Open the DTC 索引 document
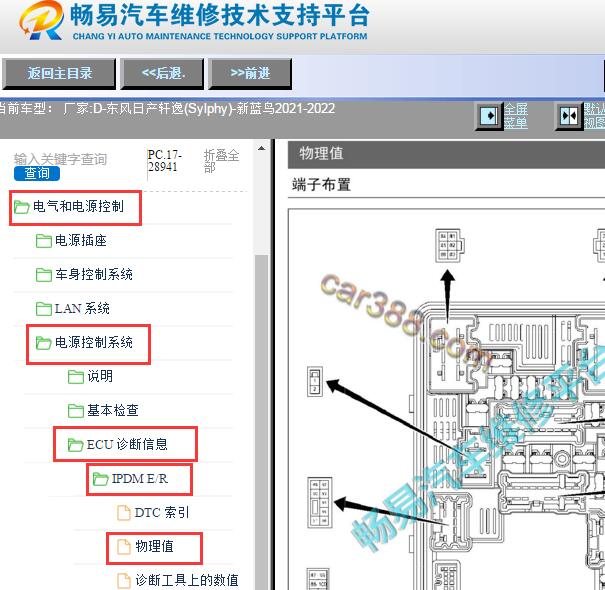 162,513
